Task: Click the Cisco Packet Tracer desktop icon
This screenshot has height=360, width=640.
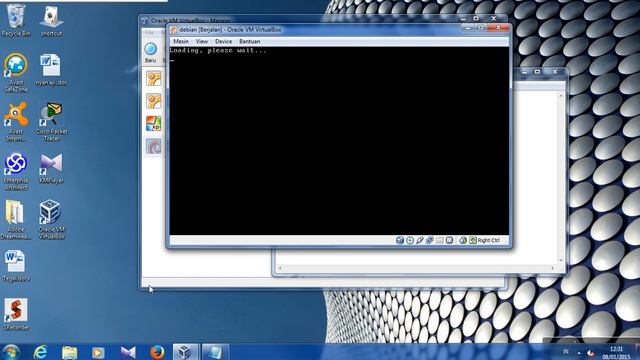Action: tap(51, 122)
